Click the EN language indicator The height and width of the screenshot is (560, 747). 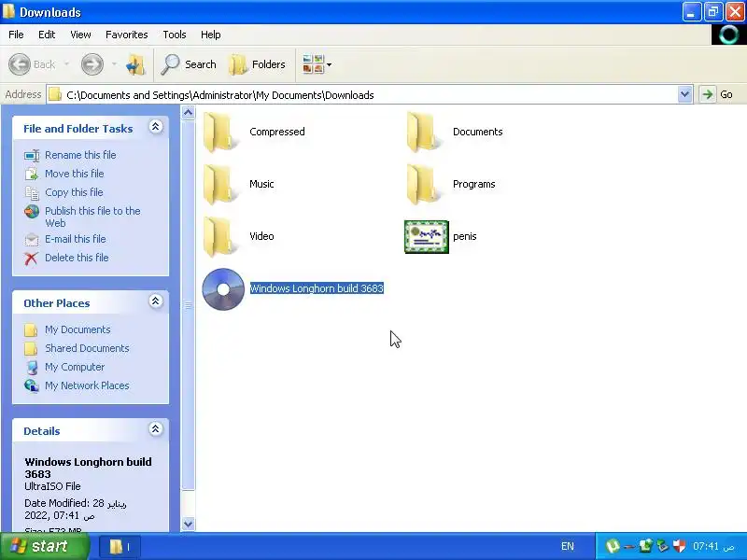pos(568,546)
